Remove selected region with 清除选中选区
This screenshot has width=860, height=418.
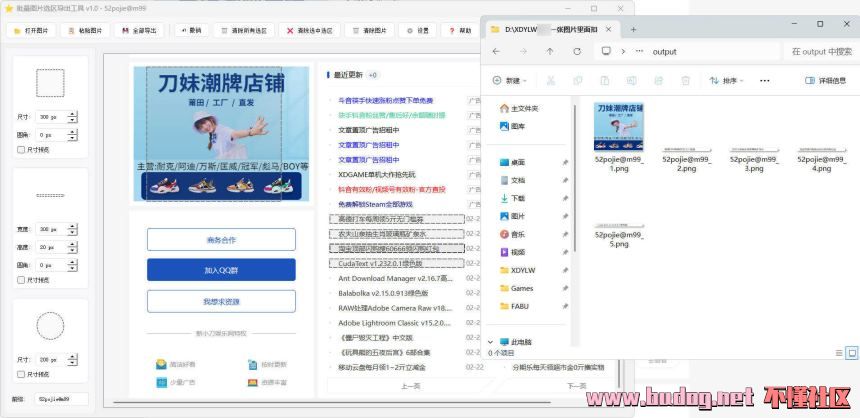click(309, 31)
